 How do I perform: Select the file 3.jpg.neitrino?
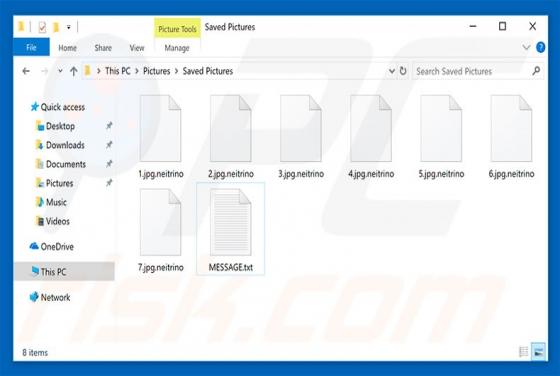301,137
